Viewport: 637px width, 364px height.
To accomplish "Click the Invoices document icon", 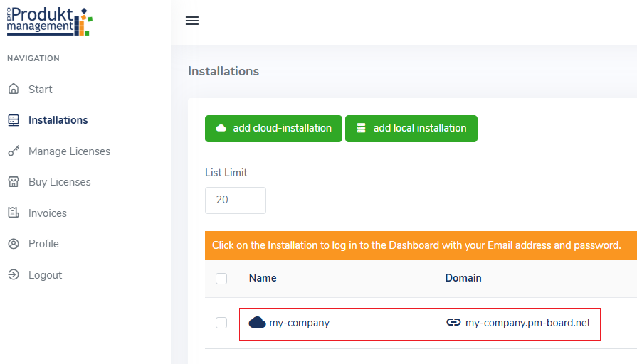I will pyautogui.click(x=13, y=213).
